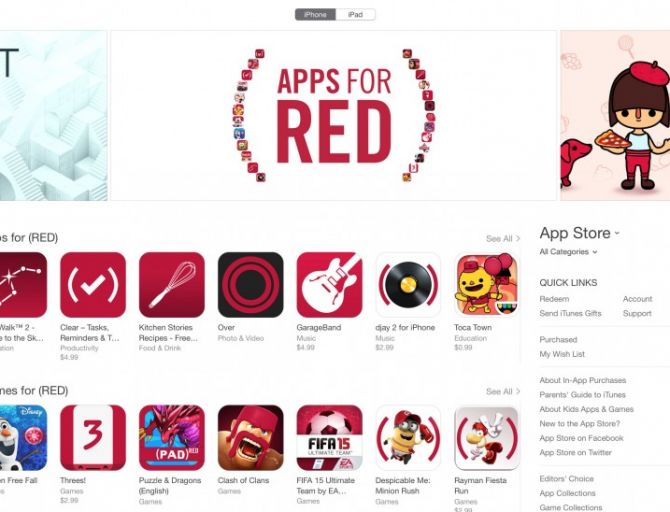Image resolution: width=670 pixels, height=512 pixels.
Task: Open the Clear Tasks checkmark app icon
Action: click(x=93, y=285)
